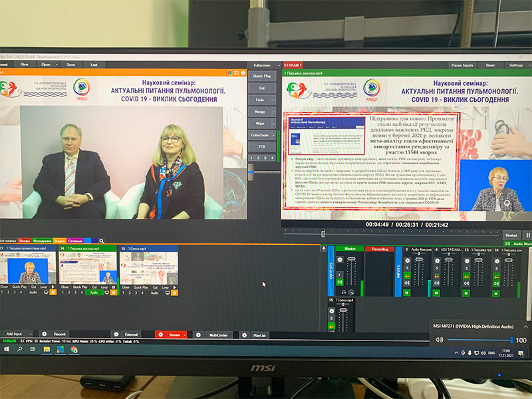
Task: Open the Stream settings gear
Action: point(160,334)
